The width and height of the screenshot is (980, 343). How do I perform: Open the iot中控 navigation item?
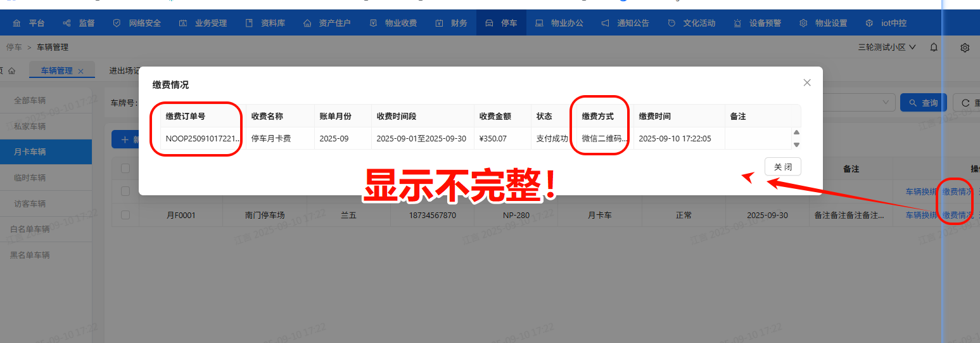tap(886, 23)
